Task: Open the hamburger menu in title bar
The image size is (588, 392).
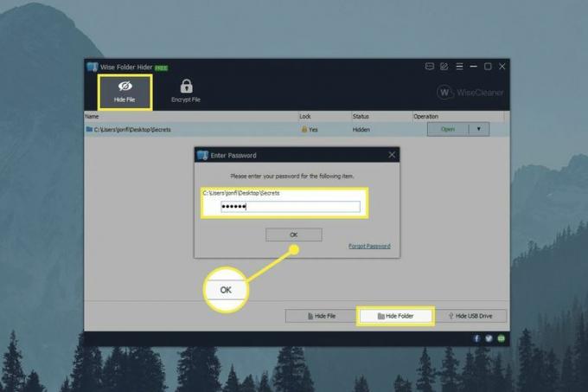Action: (459, 67)
